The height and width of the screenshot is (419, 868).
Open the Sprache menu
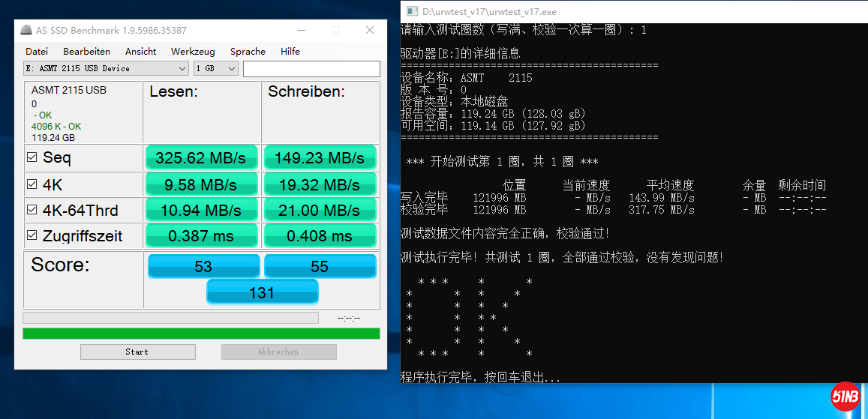[248, 52]
